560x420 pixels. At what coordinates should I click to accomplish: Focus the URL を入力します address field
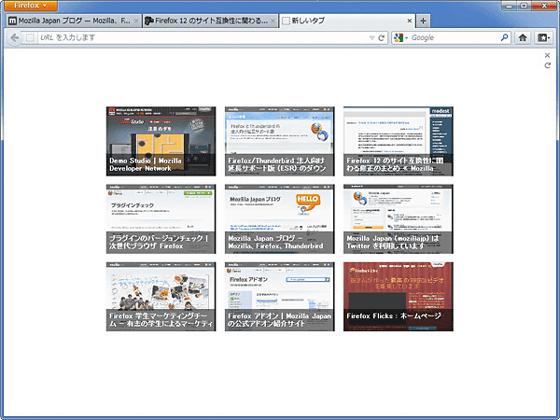pyautogui.click(x=204, y=38)
